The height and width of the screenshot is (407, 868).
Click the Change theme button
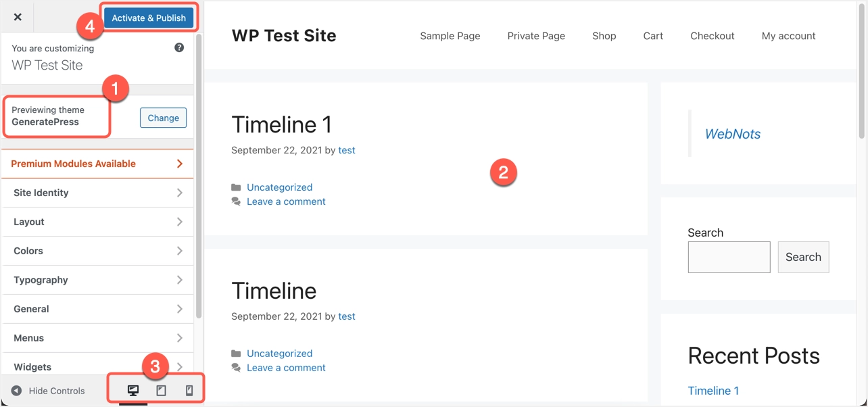click(163, 118)
